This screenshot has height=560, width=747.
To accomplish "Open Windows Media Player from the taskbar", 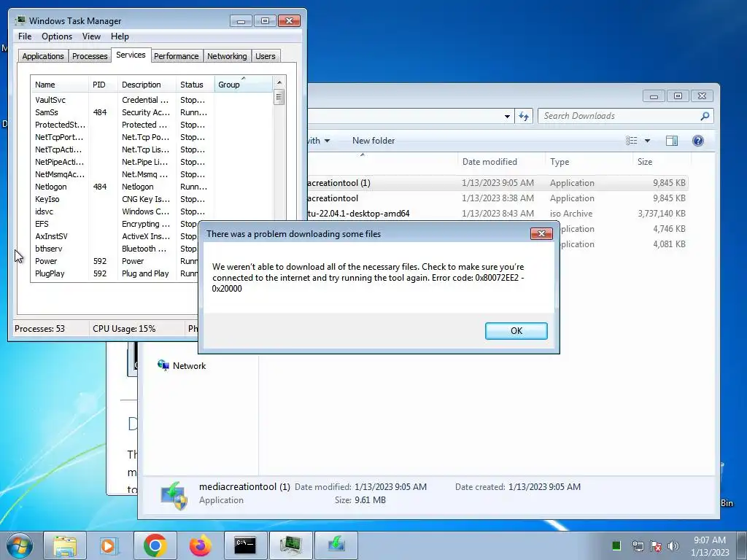I will coord(109,545).
